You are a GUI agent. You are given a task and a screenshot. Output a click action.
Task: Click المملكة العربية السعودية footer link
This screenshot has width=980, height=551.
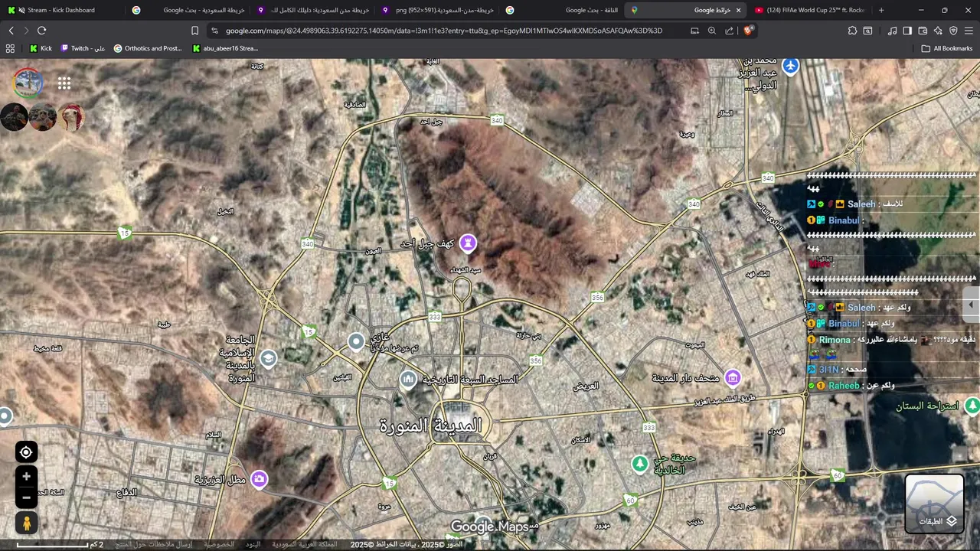point(304,545)
